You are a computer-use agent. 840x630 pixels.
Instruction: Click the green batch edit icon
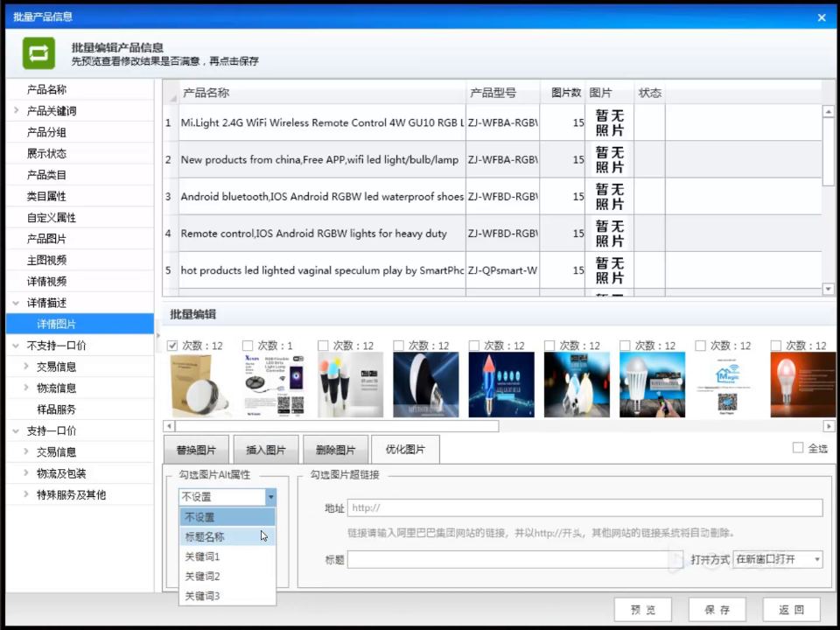(x=38, y=53)
